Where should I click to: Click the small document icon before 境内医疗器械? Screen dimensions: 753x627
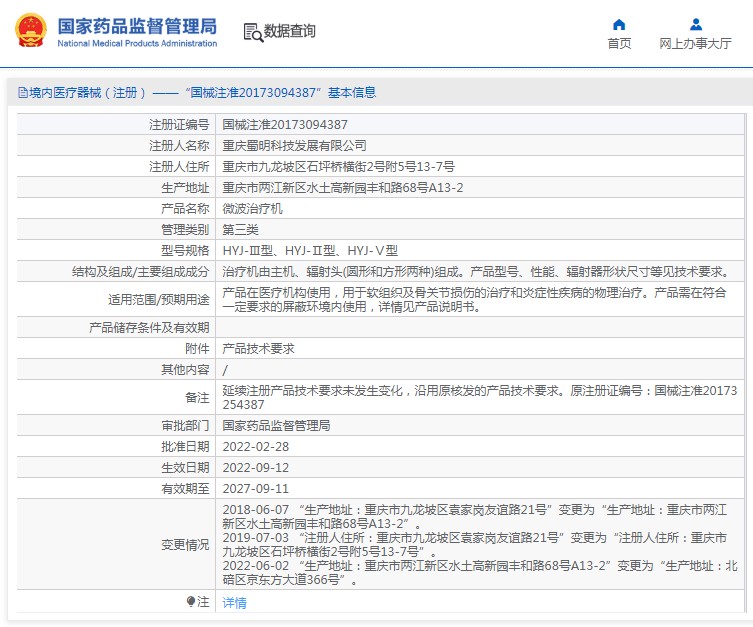tap(22, 93)
